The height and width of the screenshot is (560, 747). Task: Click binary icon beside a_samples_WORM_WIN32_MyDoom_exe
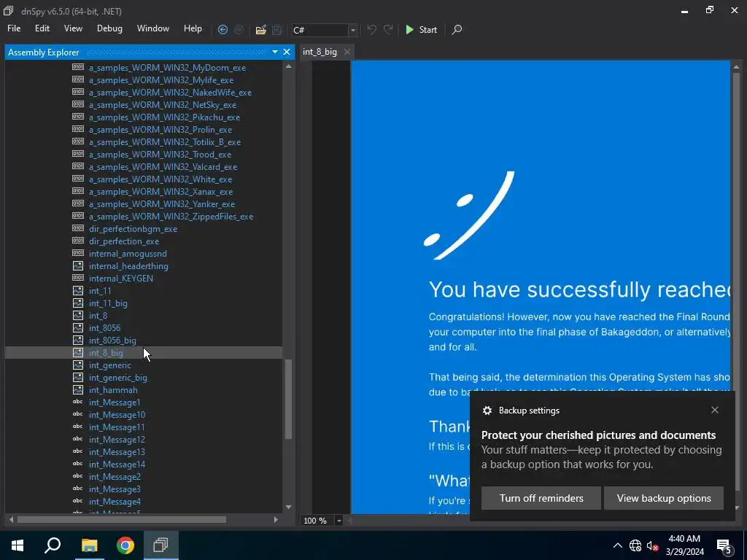tap(77, 67)
